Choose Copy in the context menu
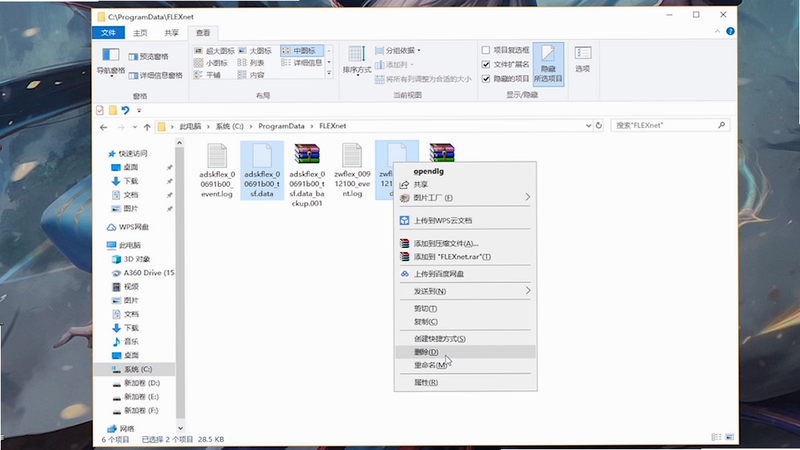Image resolution: width=800 pixels, height=450 pixels. [x=465, y=321]
